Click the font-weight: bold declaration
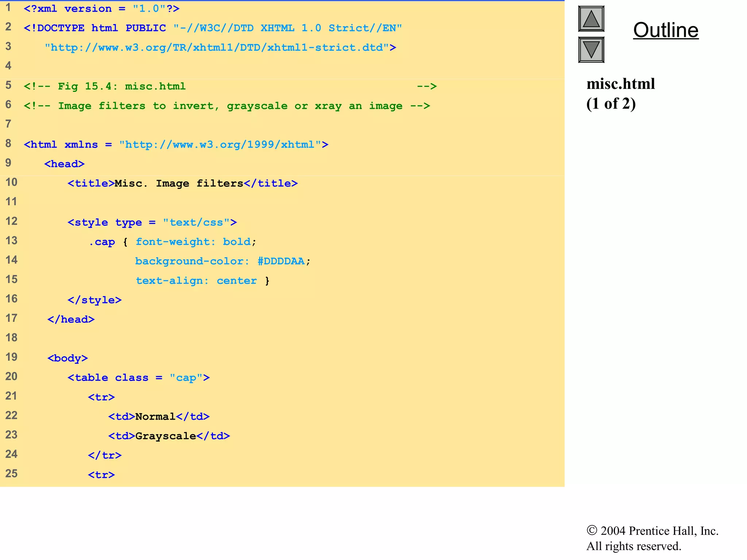Image resolution: width=747 pixels, height=560 pixels. 193,242
